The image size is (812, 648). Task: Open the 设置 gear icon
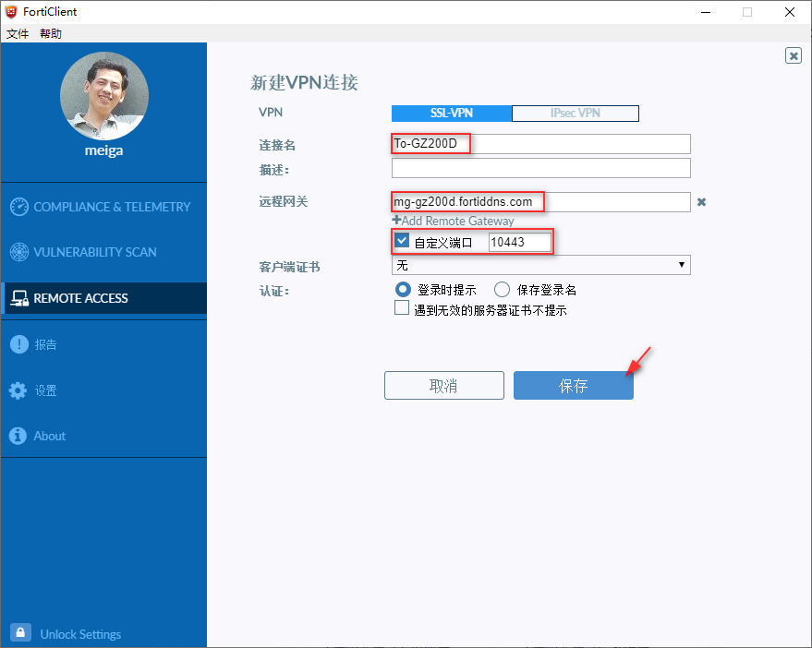point(18,390)
